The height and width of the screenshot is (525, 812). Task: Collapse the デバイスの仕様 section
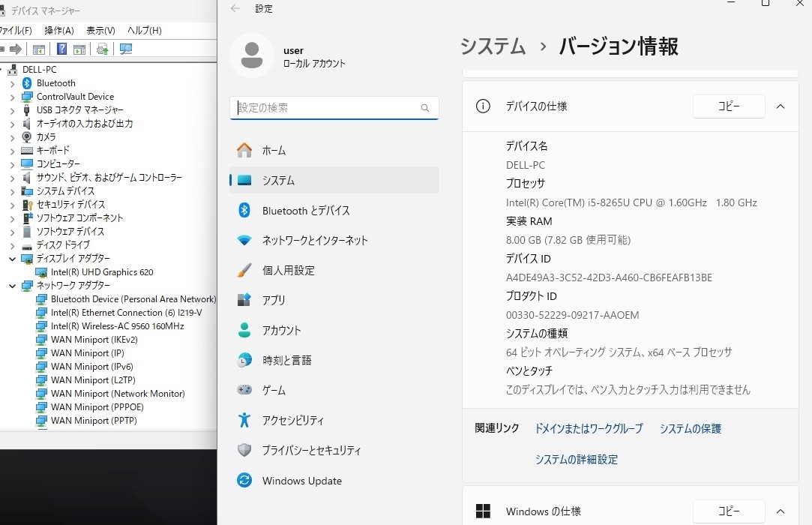(x=780, y=106)
